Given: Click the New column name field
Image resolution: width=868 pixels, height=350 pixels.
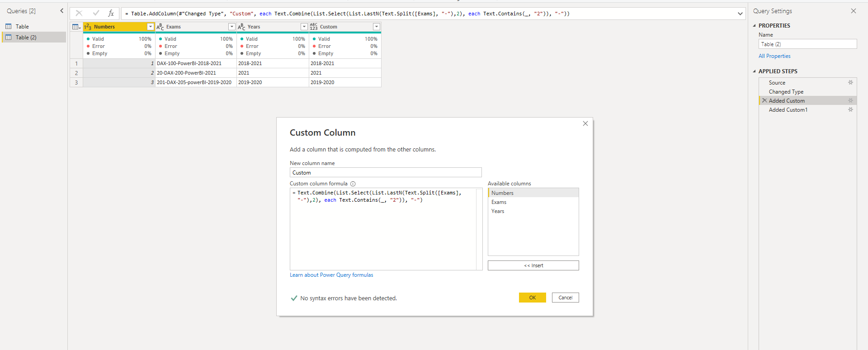Looking at the screenshot, I should (386, 172).
